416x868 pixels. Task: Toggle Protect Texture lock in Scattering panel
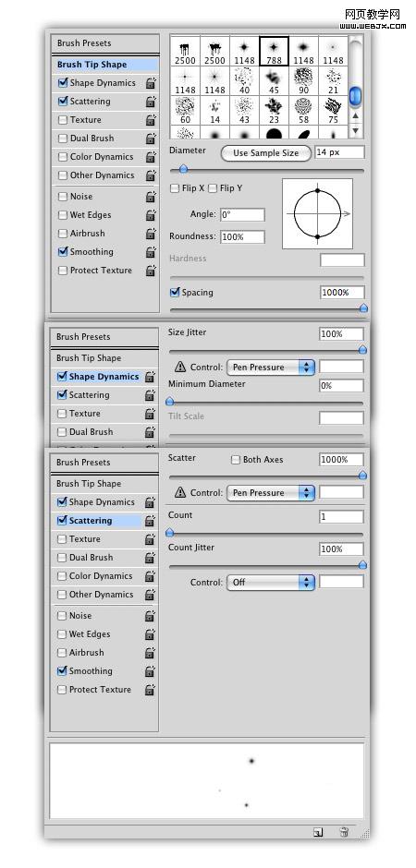coord(150,690)
